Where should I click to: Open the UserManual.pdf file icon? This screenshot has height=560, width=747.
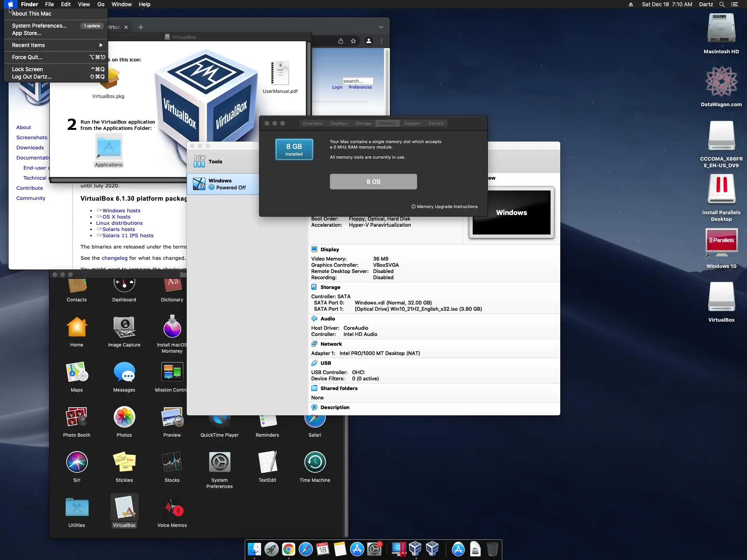280,73
